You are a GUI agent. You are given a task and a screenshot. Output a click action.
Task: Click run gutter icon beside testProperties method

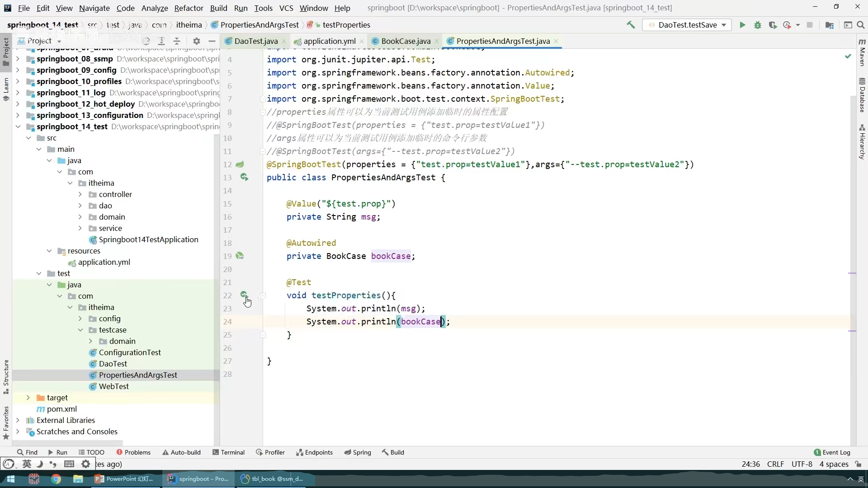tap(244, 295)
